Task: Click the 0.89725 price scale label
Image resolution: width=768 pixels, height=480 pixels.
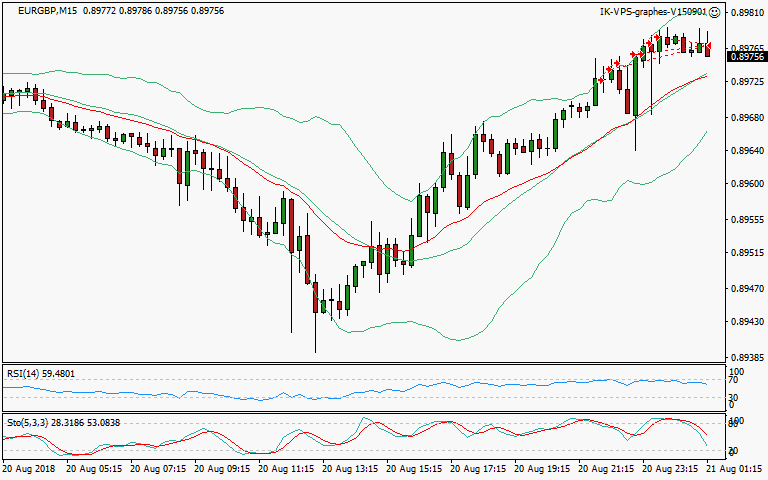Action: [747, 83]
